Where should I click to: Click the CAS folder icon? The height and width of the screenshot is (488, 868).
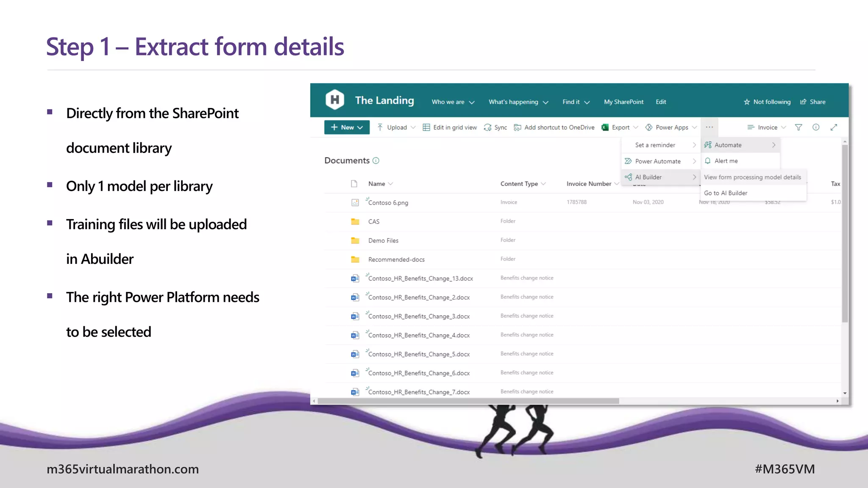pos(355,222)
